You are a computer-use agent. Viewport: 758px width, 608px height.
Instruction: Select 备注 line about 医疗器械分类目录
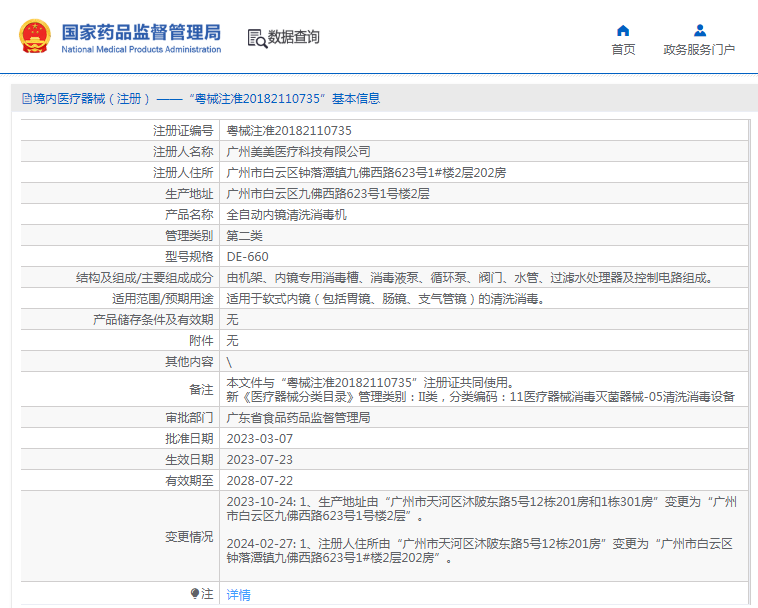pos(481,397)
